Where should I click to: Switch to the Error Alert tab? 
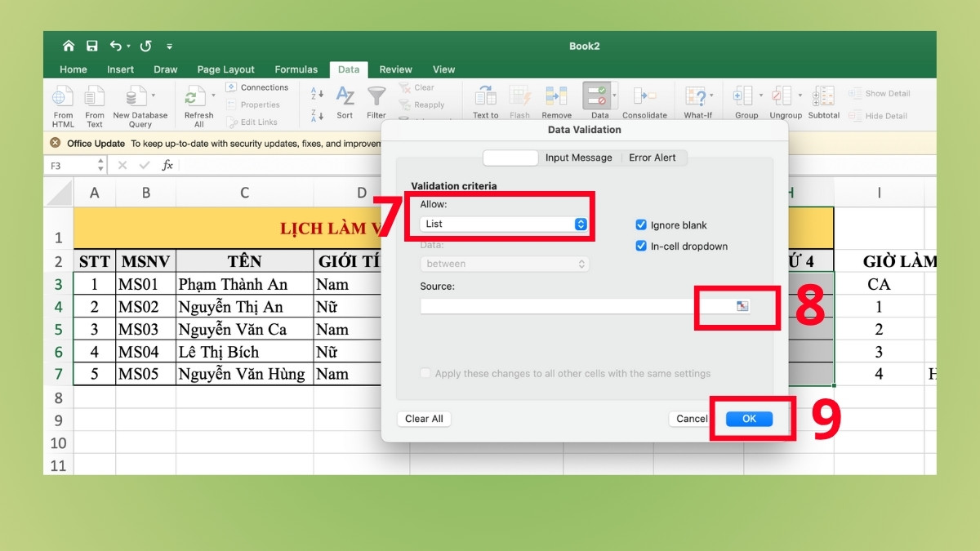pos(653,158)
